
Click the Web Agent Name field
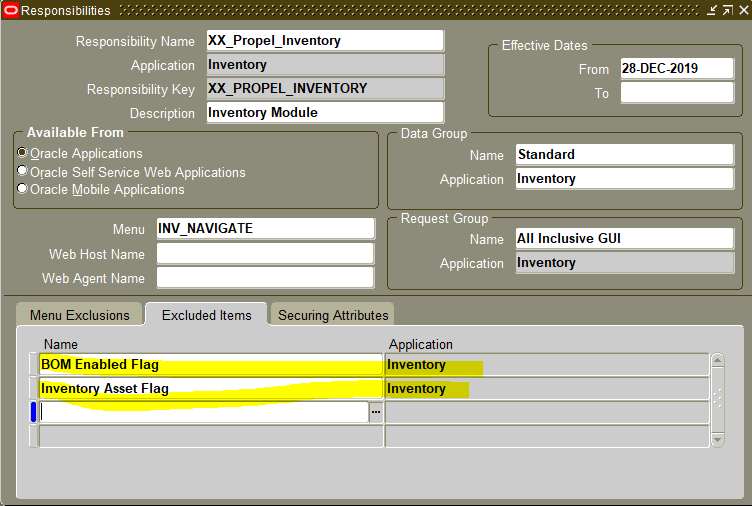point(265,278)
